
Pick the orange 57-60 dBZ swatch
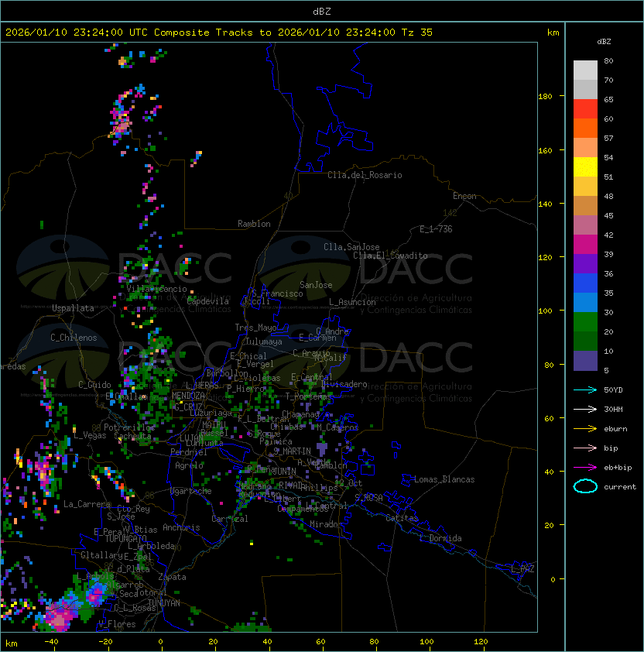pos(585,129)
